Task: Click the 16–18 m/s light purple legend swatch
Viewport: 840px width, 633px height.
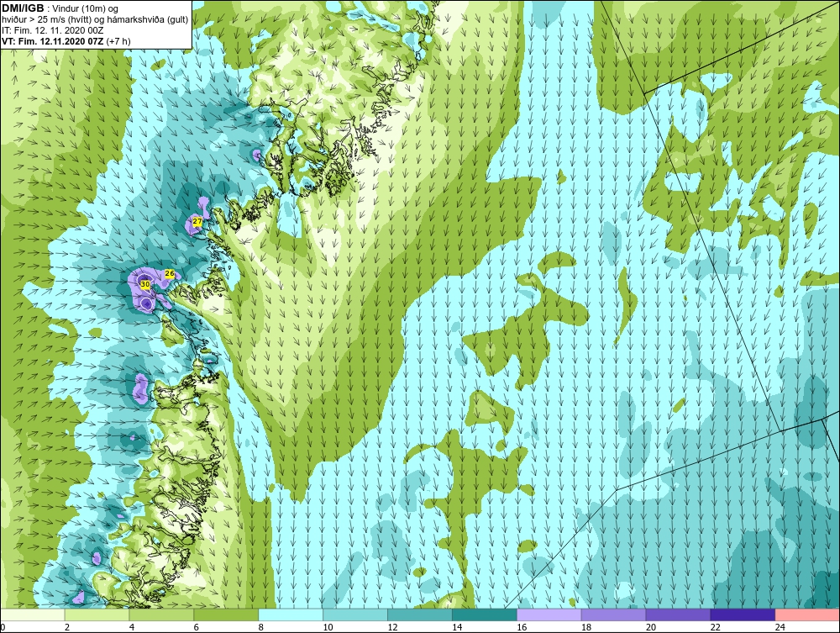Action: (549, 615)
